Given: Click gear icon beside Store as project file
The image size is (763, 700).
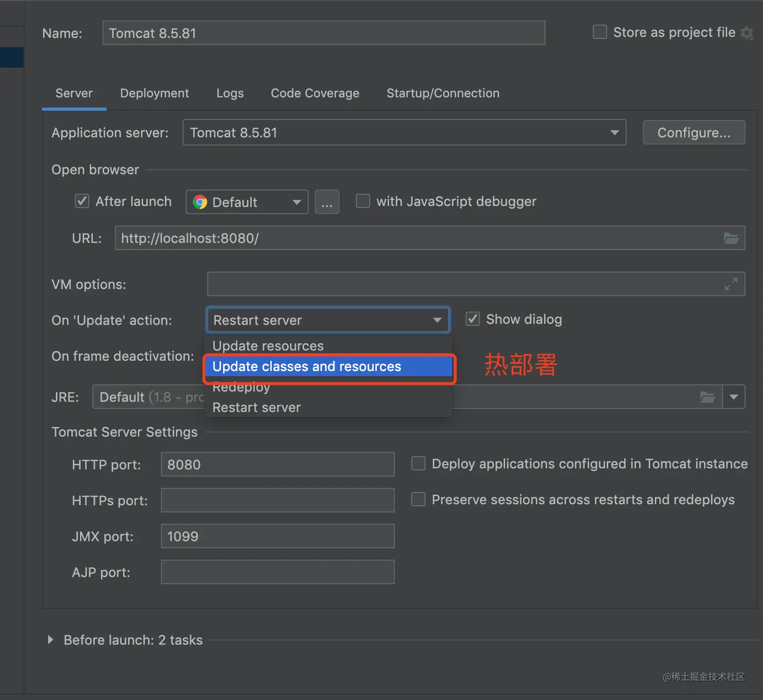Looking at the screenshot, I should click(747, 33).
